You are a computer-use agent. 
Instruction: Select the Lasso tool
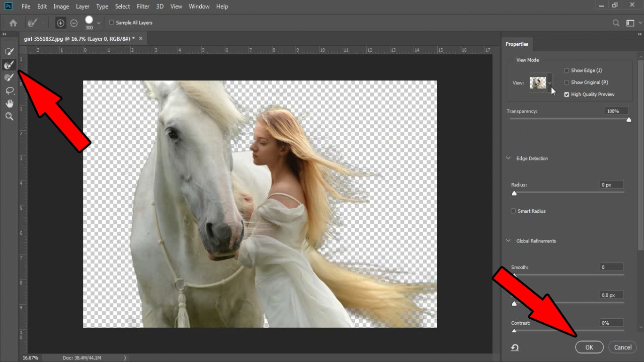(x=9, y=90)
